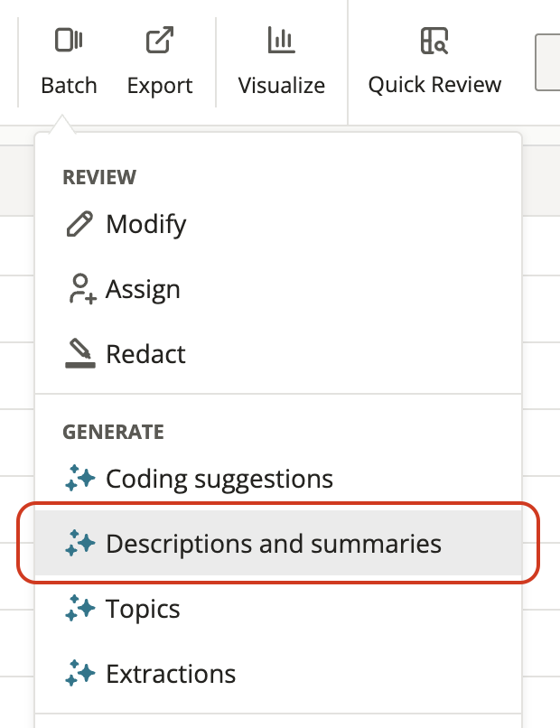Choose Topics under the Generate section

(x=145, y=609)
